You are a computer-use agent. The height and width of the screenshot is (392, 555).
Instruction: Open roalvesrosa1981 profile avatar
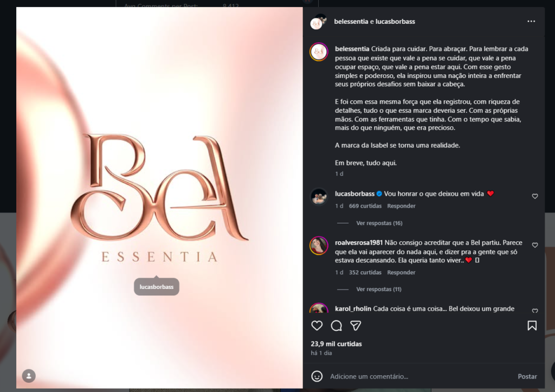(x=319, y=246)
